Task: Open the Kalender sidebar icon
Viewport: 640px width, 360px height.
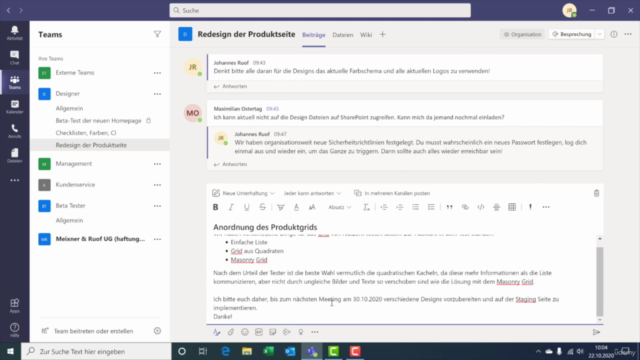Action: (15, 107)
